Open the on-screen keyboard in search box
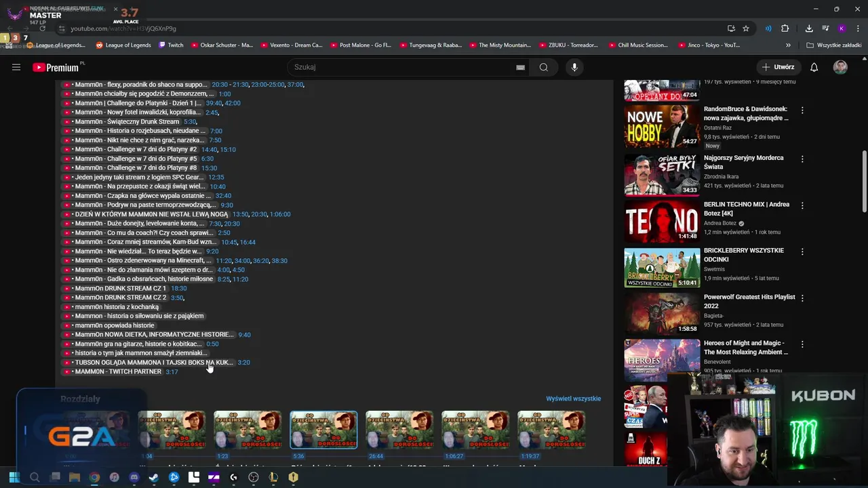 pos(520,67)
